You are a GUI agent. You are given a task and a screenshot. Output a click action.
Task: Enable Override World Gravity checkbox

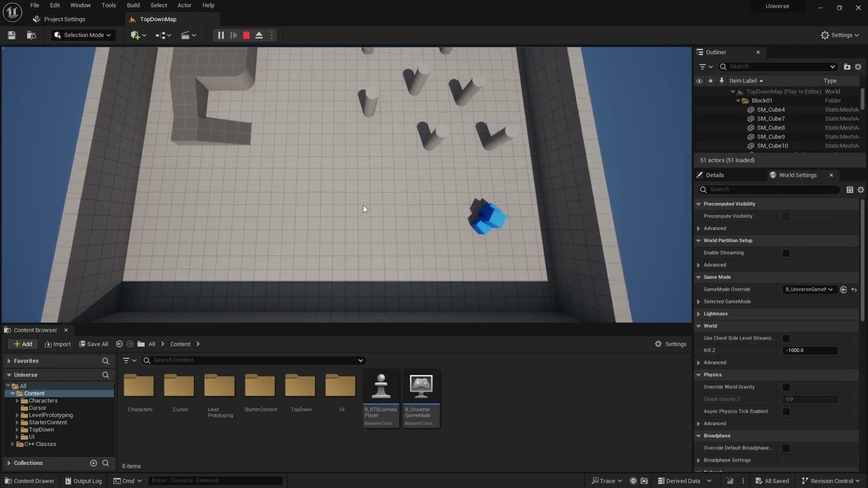786,387
